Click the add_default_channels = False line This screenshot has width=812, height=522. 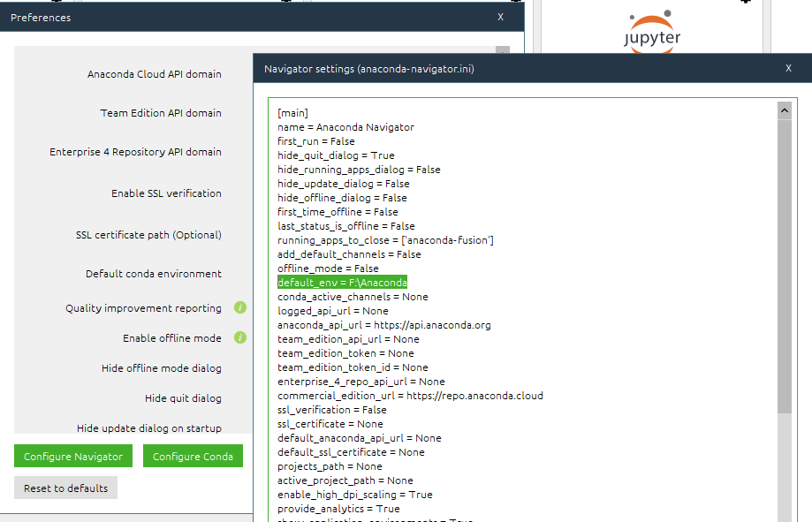[349, 254]
